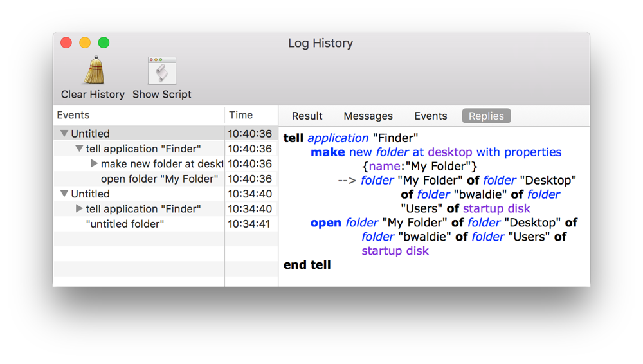The height and width of the screenshot is (364, 643).
Task: Click the Show Script label
Action: pyautogui.click(x=161, y=95)
